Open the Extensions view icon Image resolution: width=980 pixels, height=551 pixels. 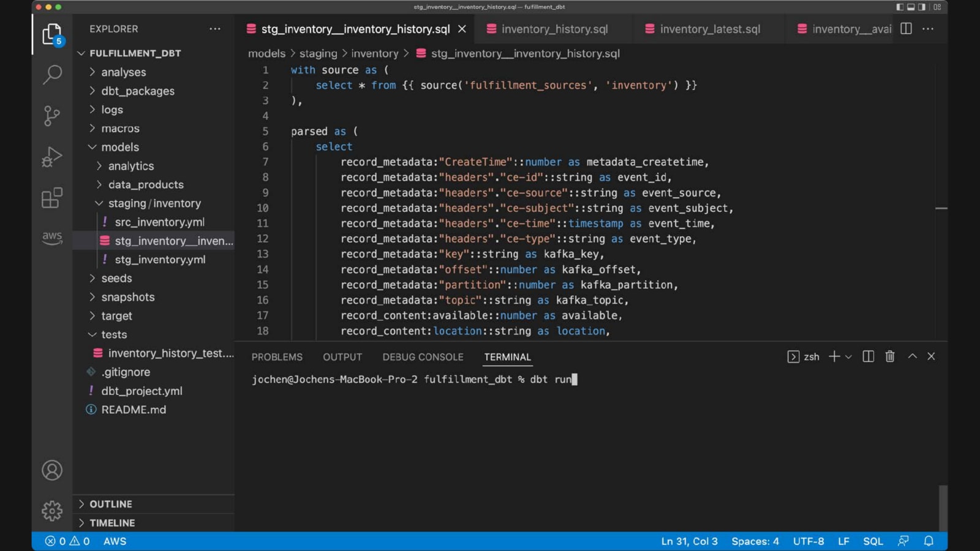52,198
